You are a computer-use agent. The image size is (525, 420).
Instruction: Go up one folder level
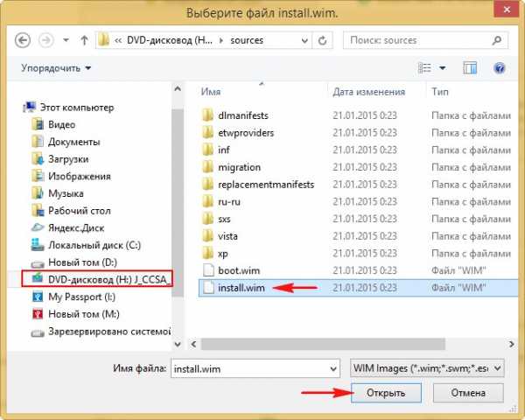click(x=84, y=40)
